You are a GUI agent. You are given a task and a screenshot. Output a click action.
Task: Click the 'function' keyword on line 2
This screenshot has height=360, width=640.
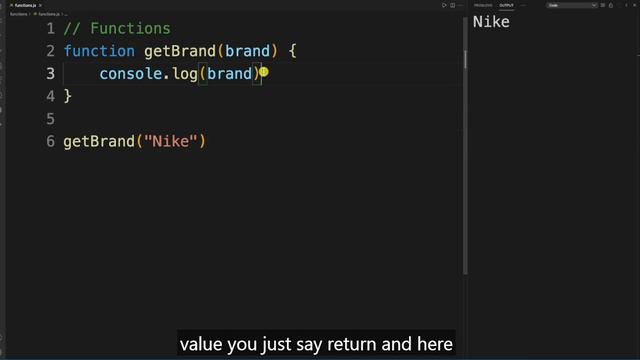pyautogui.click(x=99, y=51)
